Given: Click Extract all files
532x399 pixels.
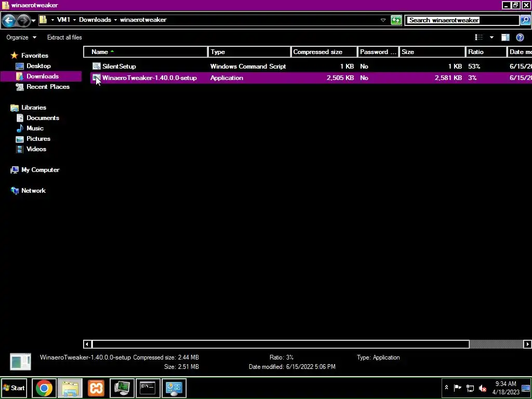Looking at the screenshot, I should coord(64,37).
